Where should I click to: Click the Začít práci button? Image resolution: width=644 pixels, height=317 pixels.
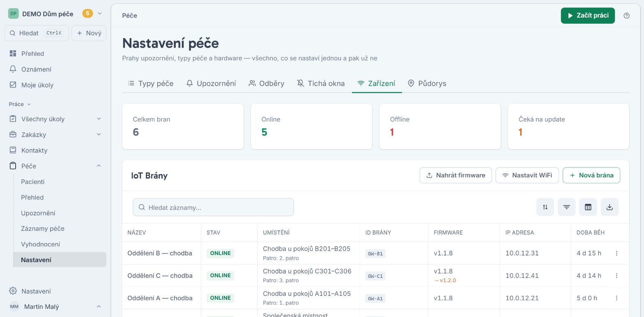coord(588,16)
